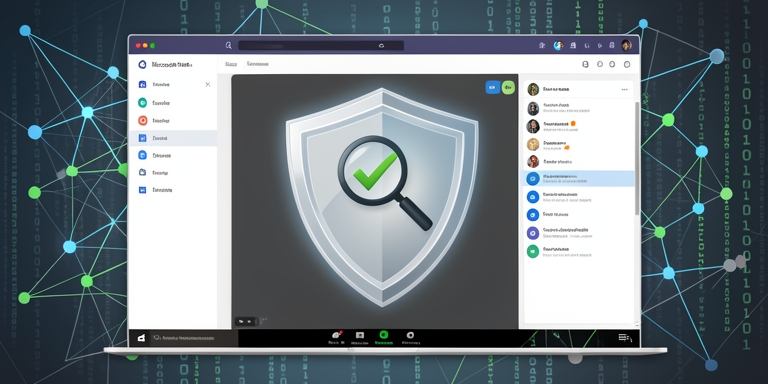
Task: Open the green taskbar icon
Action: [384, 337]
